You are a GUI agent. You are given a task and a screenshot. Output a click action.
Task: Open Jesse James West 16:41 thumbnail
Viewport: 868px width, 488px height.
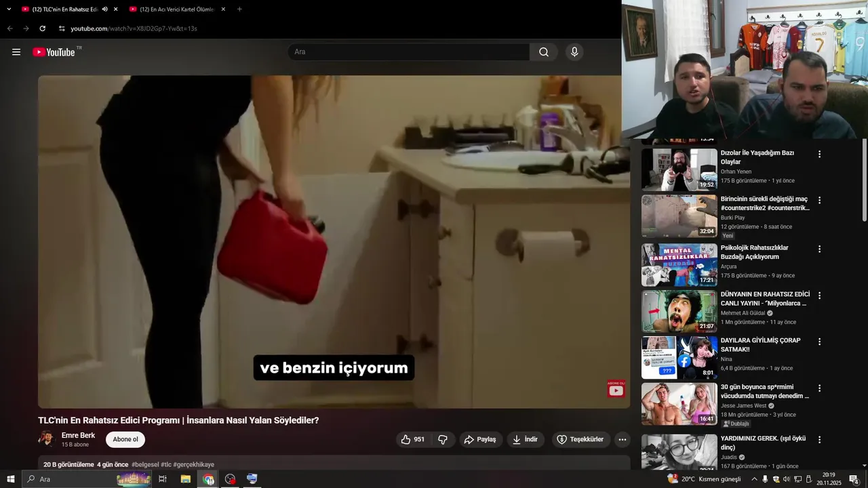point(679,404)
